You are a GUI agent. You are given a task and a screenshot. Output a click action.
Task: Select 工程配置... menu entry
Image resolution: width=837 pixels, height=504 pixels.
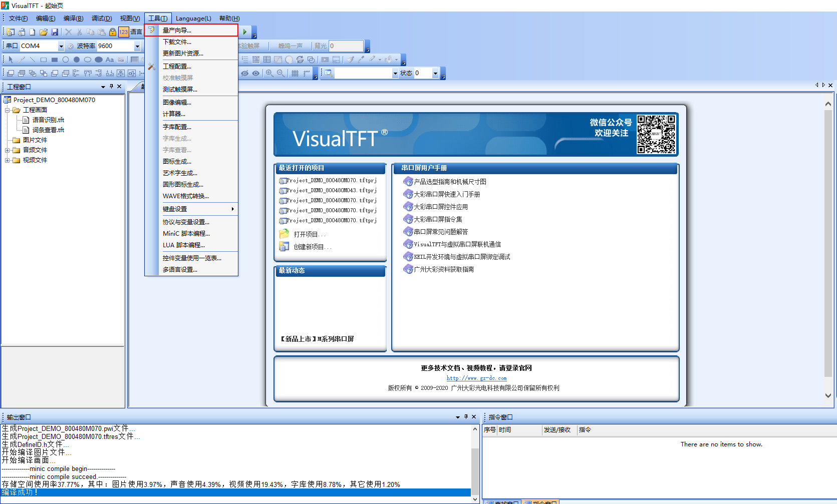pos(191,66)
